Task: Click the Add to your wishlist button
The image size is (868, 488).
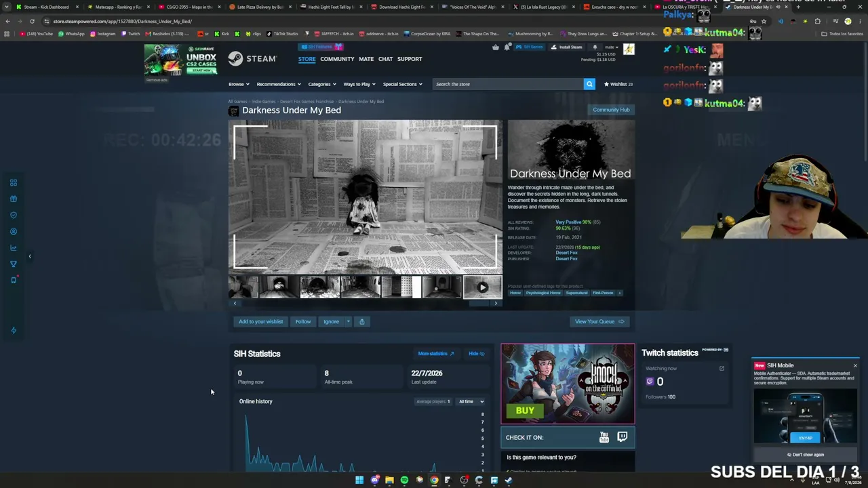Action: click(x=260, y=322)
